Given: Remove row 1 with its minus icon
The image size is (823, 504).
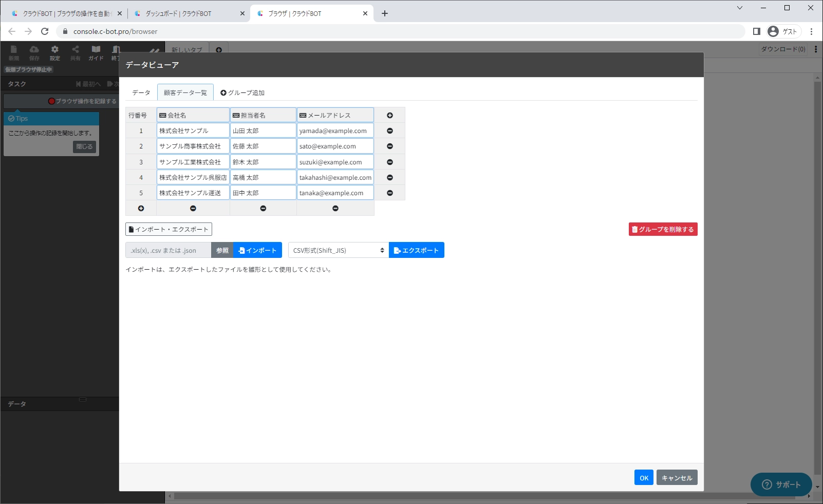Looking at the screenshot, I should click(389, 131).
